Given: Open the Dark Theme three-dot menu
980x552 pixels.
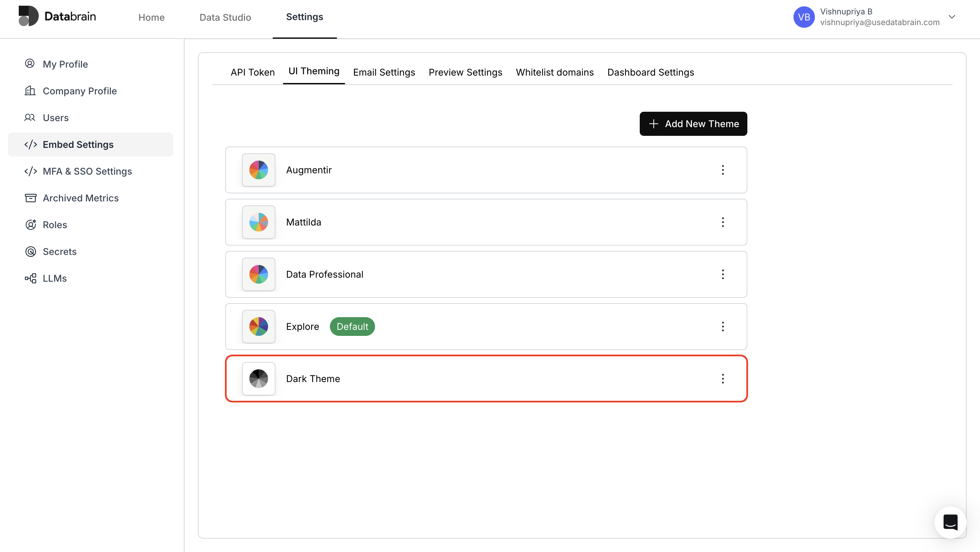Looking at the screenshot, I should (723, 378).
